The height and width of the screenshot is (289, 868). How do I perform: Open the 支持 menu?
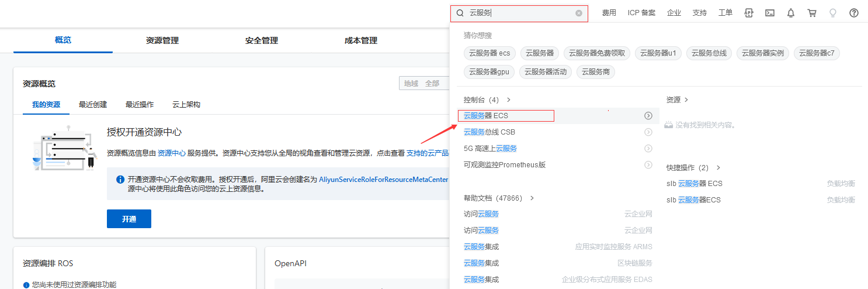pyautogui.click(x=700, y=13)
